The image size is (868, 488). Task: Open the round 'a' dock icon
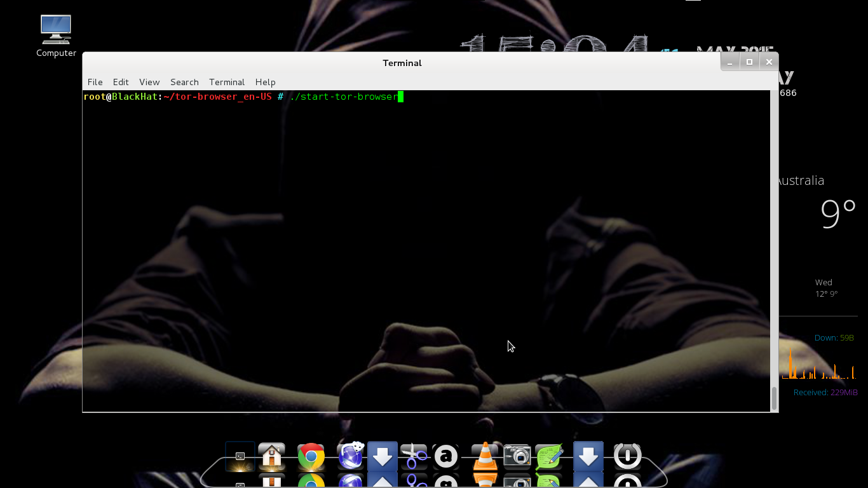(446, 456)
